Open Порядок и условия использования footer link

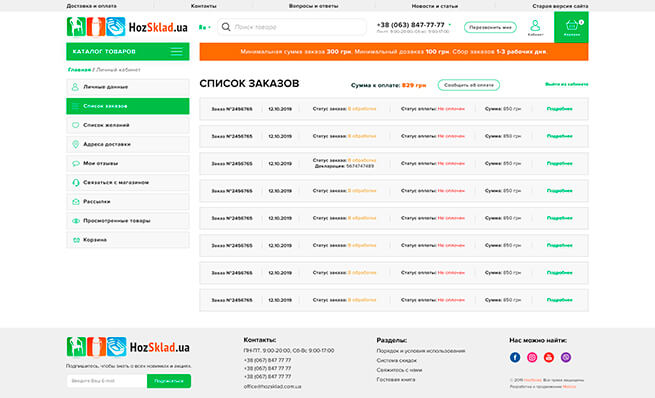coord(421,351)
